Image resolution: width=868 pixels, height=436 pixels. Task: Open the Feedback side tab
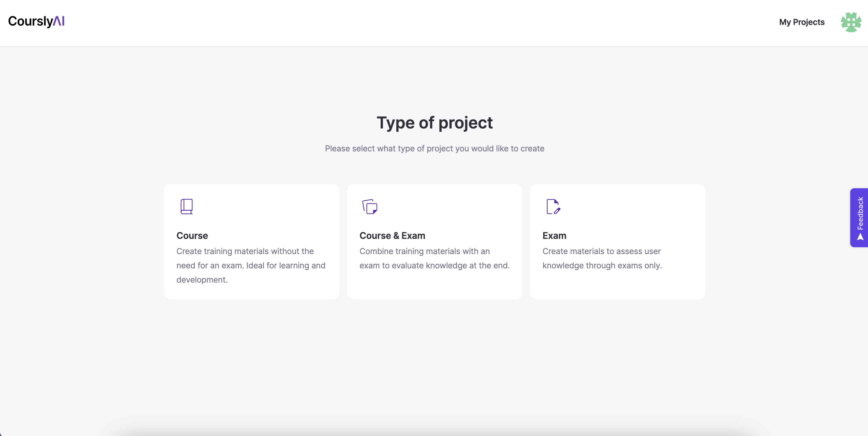click(859, 217)
